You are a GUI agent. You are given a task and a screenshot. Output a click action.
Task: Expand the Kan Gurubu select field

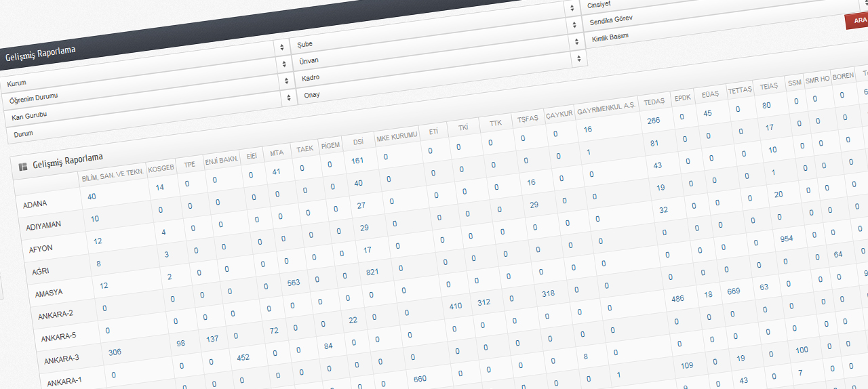click(x=149, y=99)
